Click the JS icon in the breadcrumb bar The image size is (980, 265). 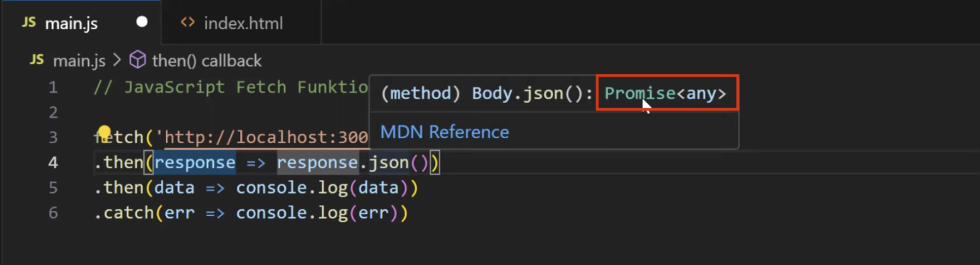37,61
